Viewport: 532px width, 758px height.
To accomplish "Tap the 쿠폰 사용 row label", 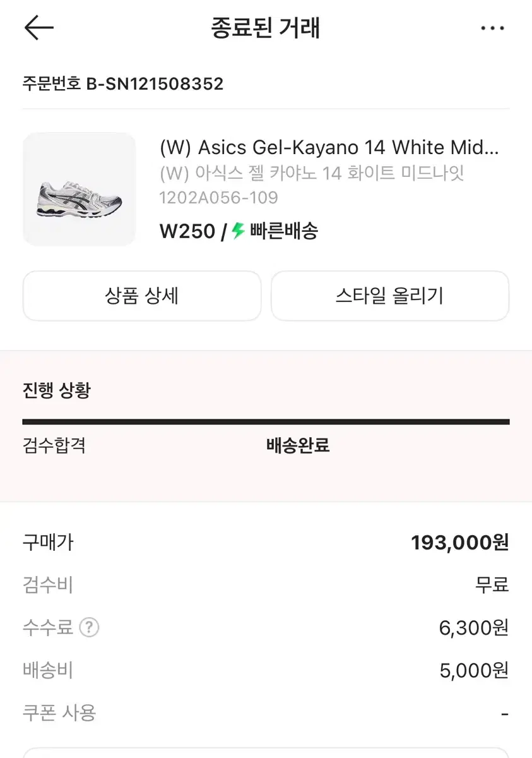I will (x=59, y=713).
